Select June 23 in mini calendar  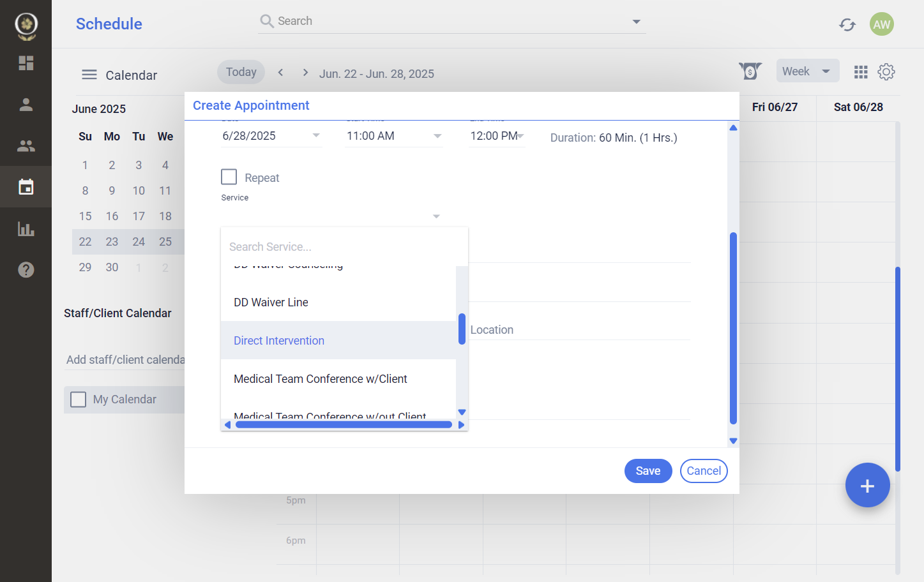tap(112, 242)
